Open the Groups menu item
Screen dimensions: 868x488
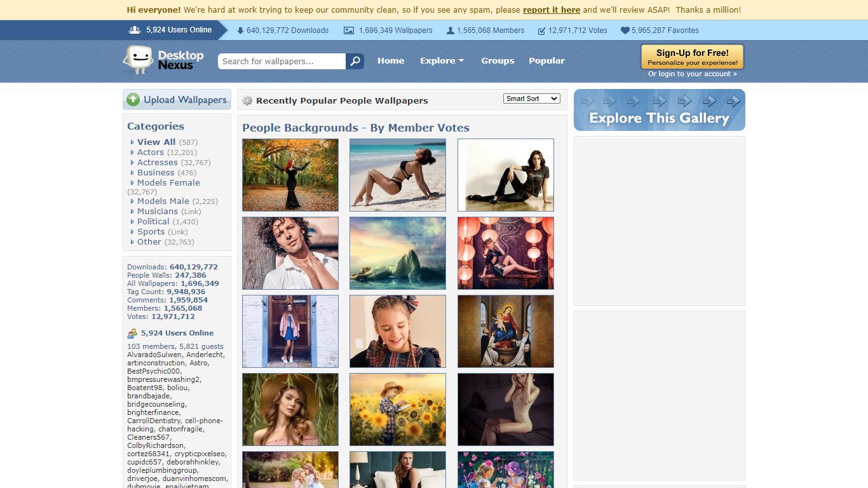(498, 61)
